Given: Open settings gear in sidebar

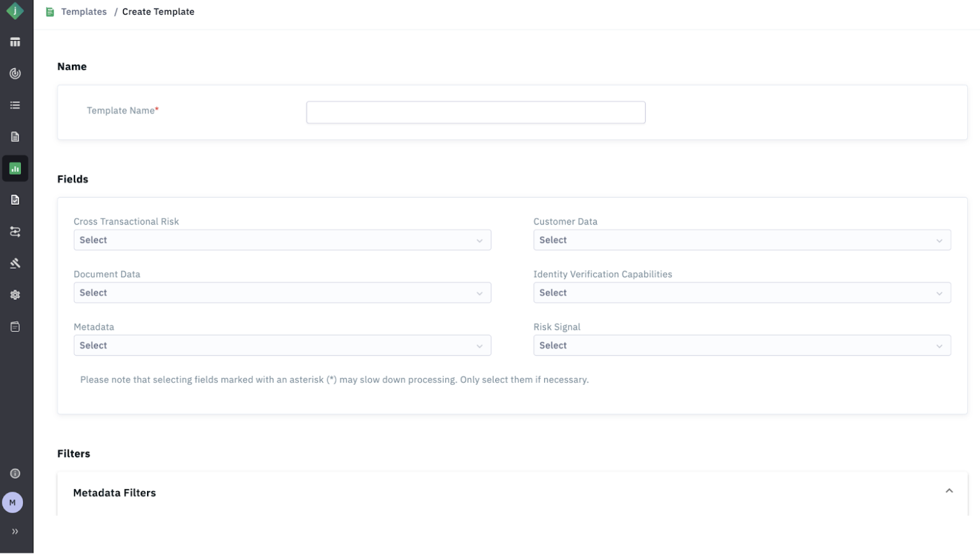Looking at the screenshot, I should (x=15, y=295).
